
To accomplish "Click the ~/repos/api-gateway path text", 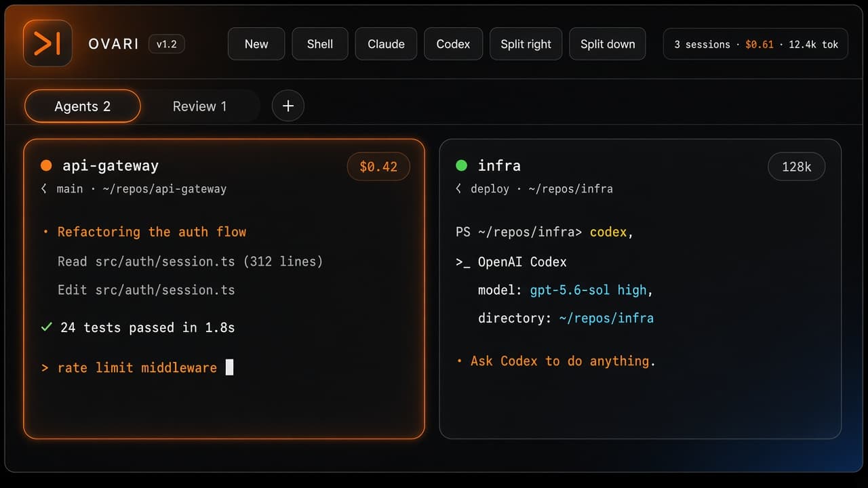I will tap(165, 188).
